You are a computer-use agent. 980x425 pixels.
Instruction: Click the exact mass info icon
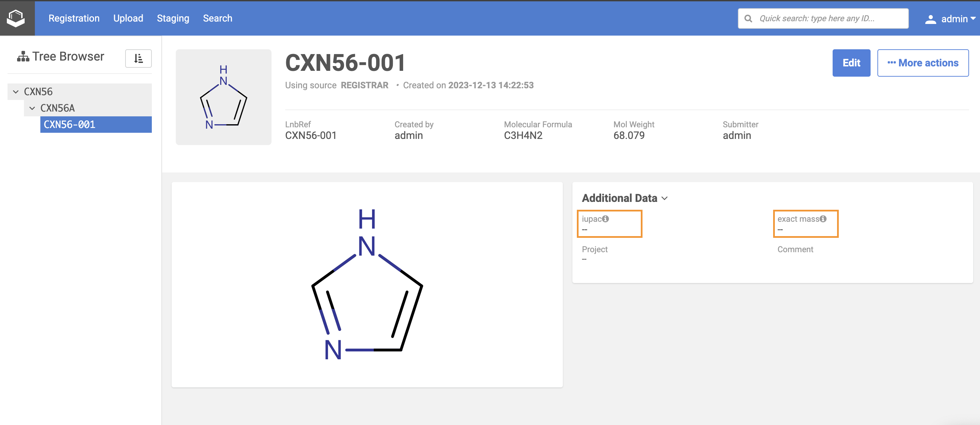(x=823, y=219)
